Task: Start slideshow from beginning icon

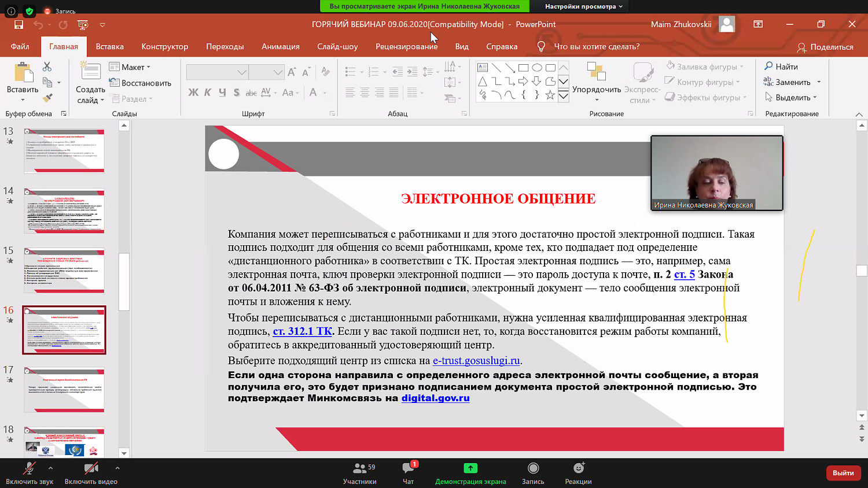Action: click(83, 24)
